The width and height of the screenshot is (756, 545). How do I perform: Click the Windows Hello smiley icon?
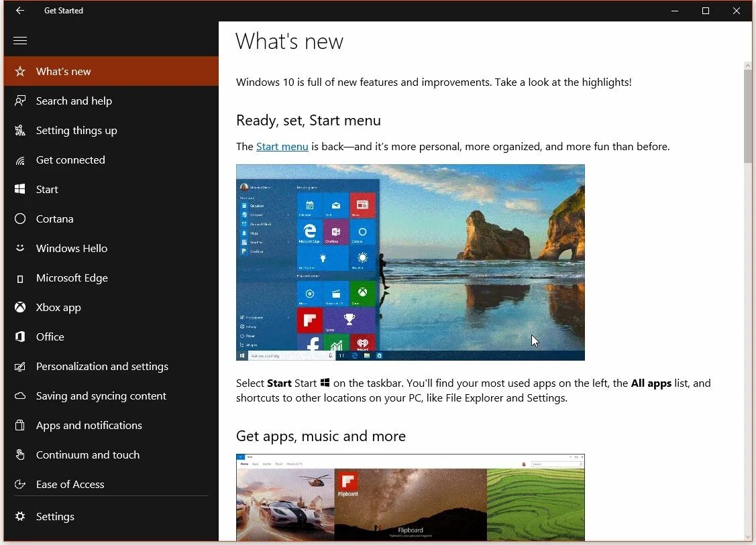pyautogui.click(x=19, y=248)
